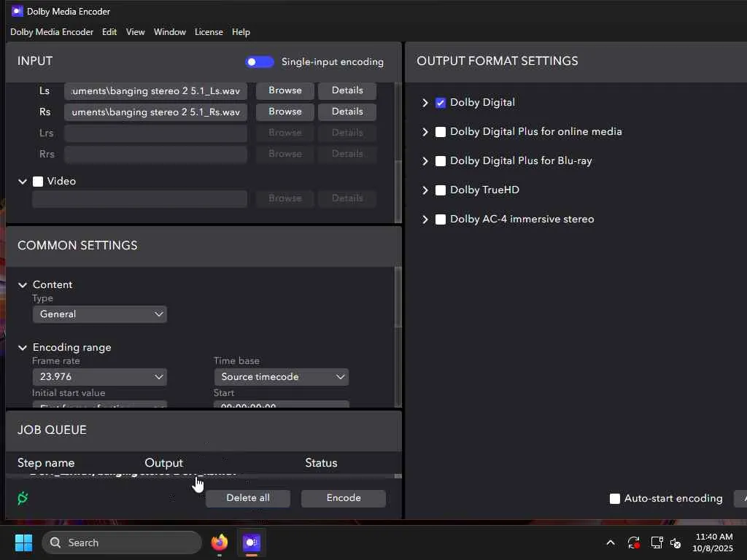
Task: Click the Common Settings panel scrollbar
Action: (x=398, y=297)
